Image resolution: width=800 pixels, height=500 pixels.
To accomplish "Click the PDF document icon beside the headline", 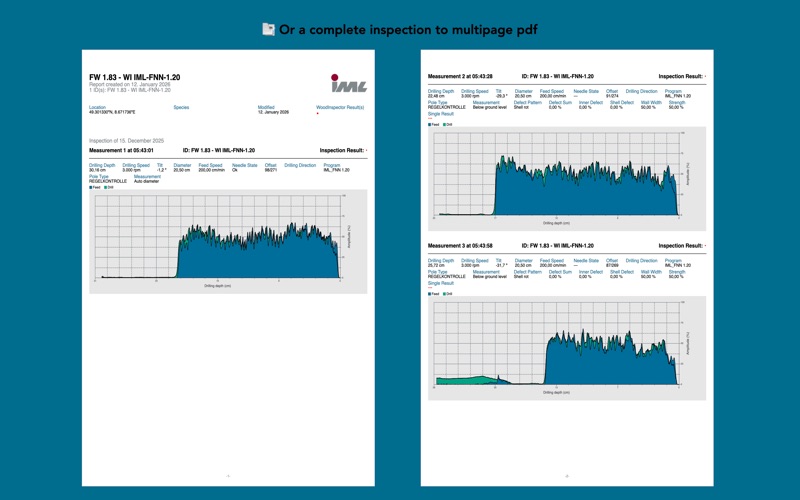I will 268,30.
